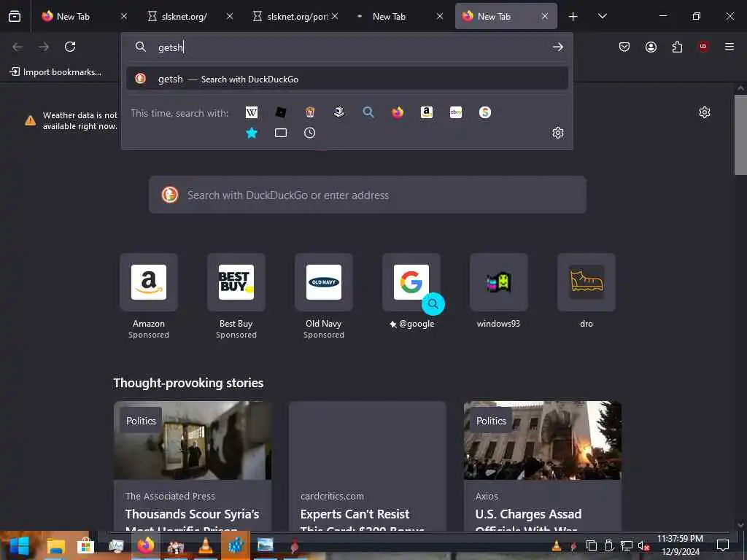This screenshot has width=747, height=560.
Task: Select the popcorn bucket search engine icon
Action: pyautogui.click(x=309, y=112)
